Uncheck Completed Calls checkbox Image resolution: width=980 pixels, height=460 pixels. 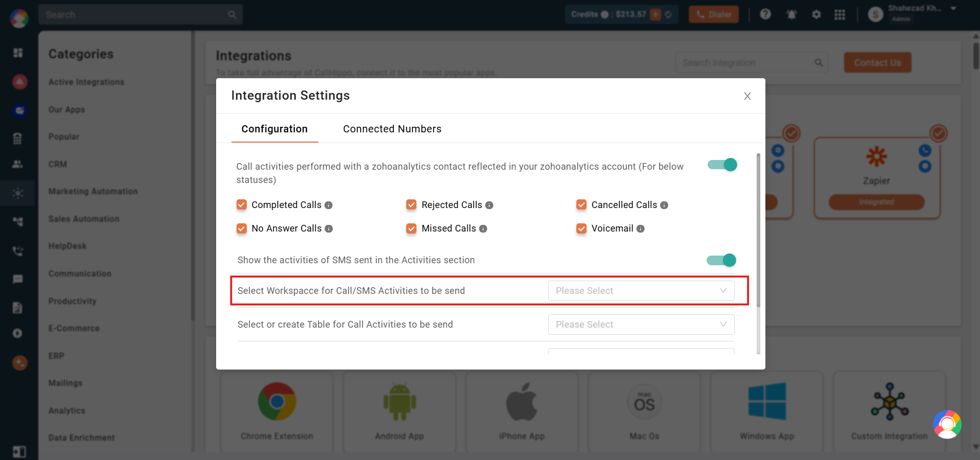(x=242, y=205)
